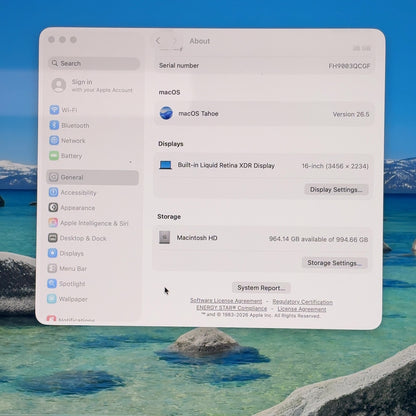Click the Macintosh HD drive icon
The image size is (416, 416).
(x=164, y=237)
